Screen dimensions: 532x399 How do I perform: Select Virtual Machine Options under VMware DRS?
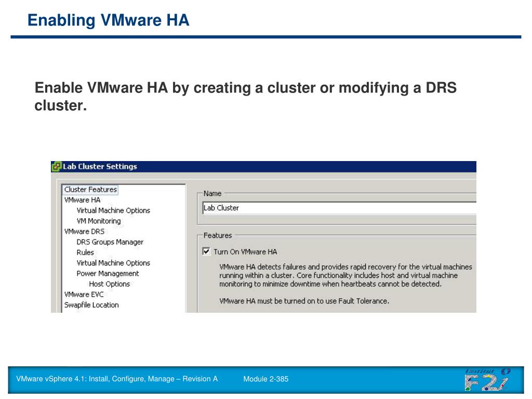(113, 263)
